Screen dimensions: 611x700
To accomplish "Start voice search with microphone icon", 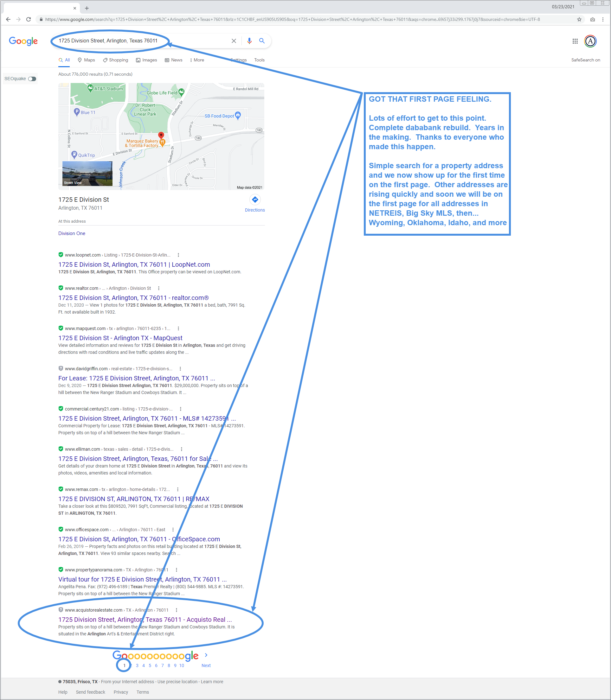I will pyautogui.click(x=249, y=41).
